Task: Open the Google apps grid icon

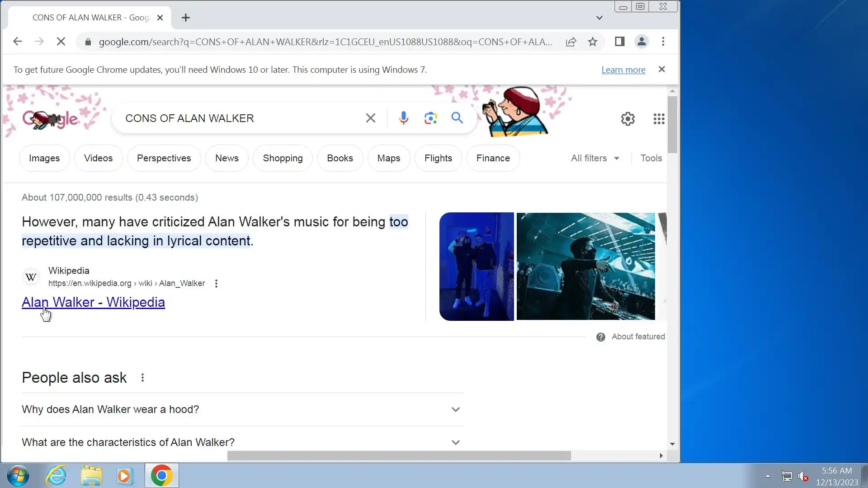Action: tap(659, 119)
